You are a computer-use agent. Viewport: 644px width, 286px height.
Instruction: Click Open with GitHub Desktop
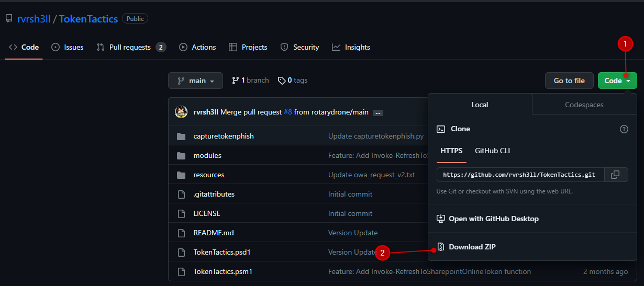coord(493,219)
